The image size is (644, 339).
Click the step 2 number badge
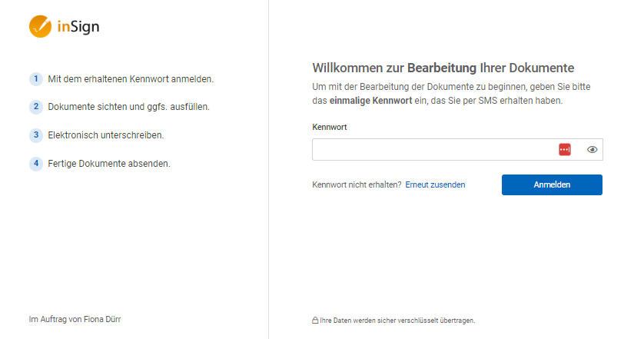click(x=36, y=107)
